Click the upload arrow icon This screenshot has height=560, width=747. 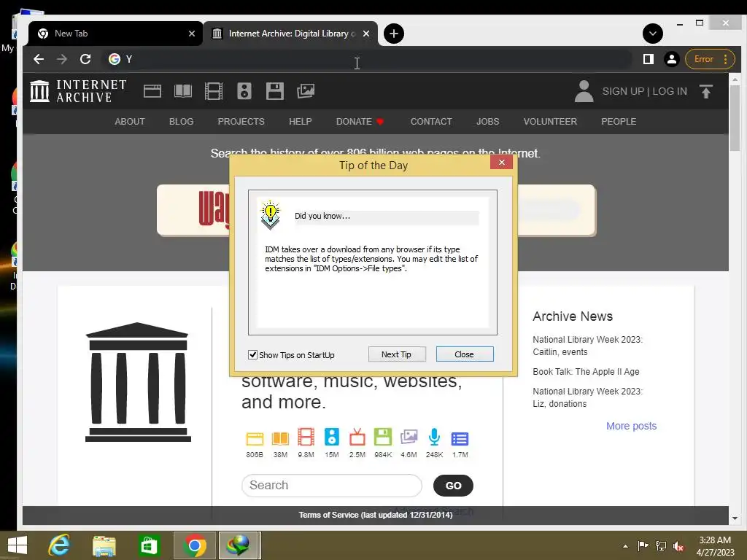click(706, 91)
